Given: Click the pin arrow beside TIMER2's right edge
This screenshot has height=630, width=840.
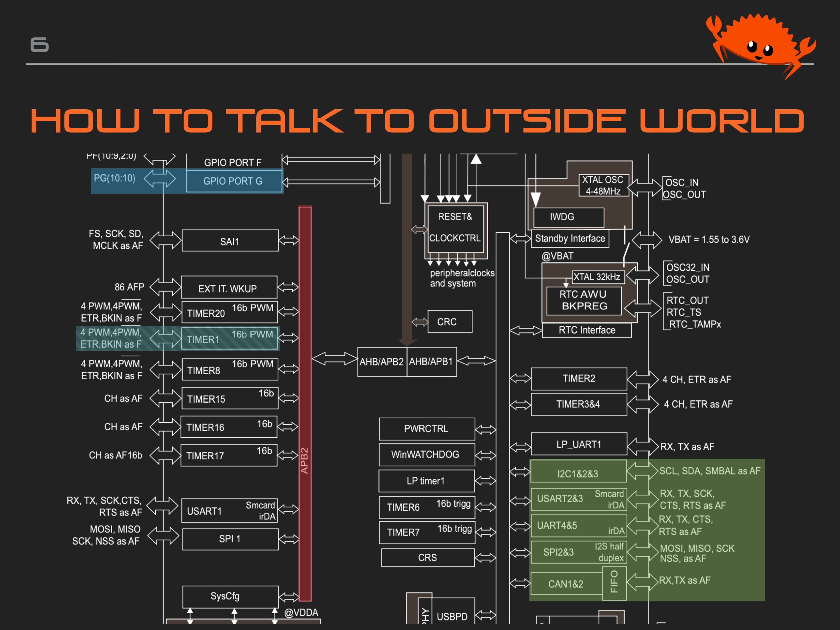Looking at the screenshot, I should pyautogui.click(x=642, y=379).
